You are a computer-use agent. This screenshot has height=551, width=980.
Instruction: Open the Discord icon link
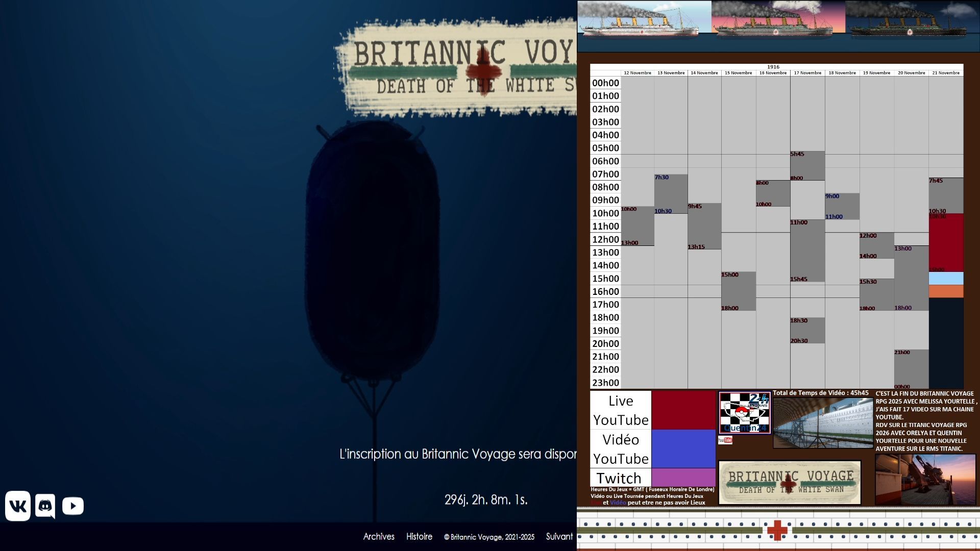click(x=45, y=506)
